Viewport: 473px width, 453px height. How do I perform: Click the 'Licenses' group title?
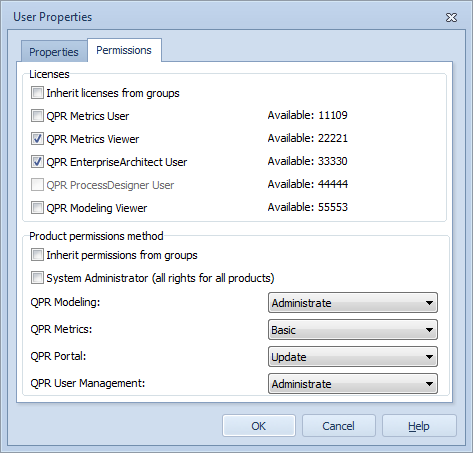click(49, 74)
